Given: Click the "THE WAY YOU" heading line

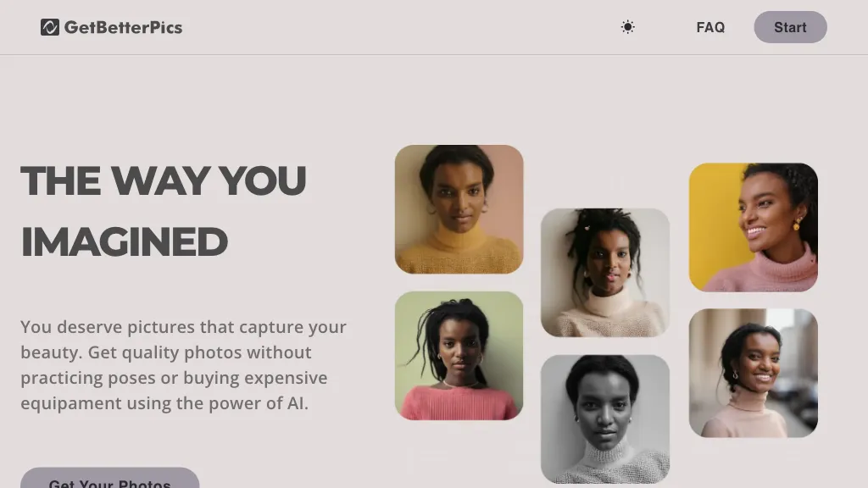Looking at the screenshot, I should pyautogui.click(x=164, y=180).
